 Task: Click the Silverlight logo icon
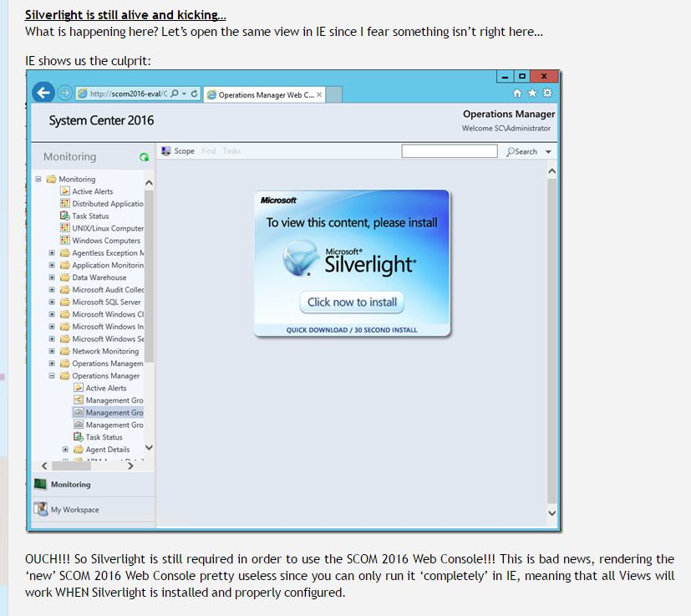301,258
